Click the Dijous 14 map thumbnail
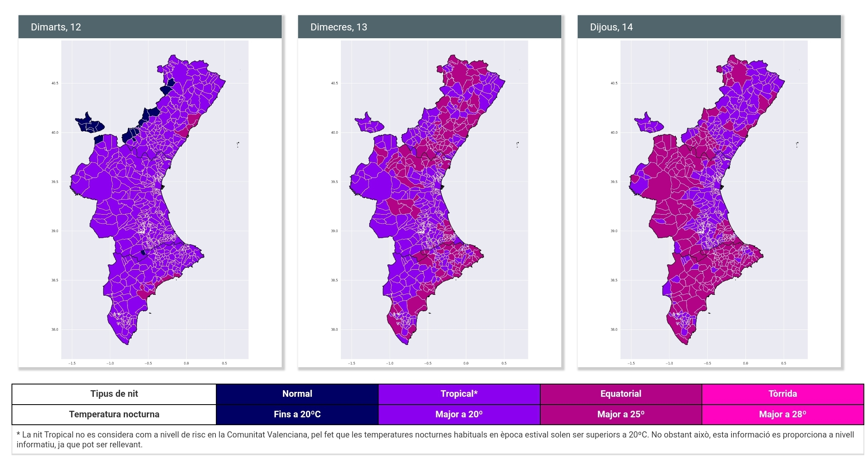The image size is (868, 456). pos(714,199)
